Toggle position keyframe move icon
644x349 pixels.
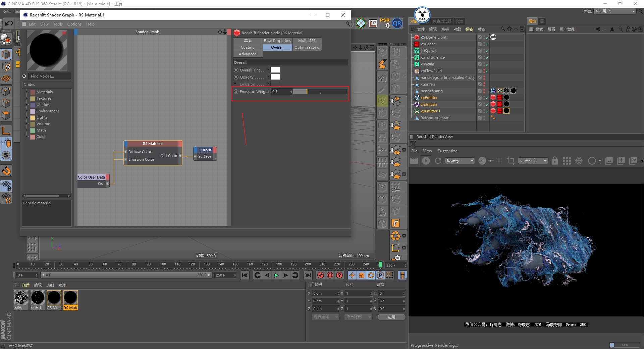click(x=352, y=275)
